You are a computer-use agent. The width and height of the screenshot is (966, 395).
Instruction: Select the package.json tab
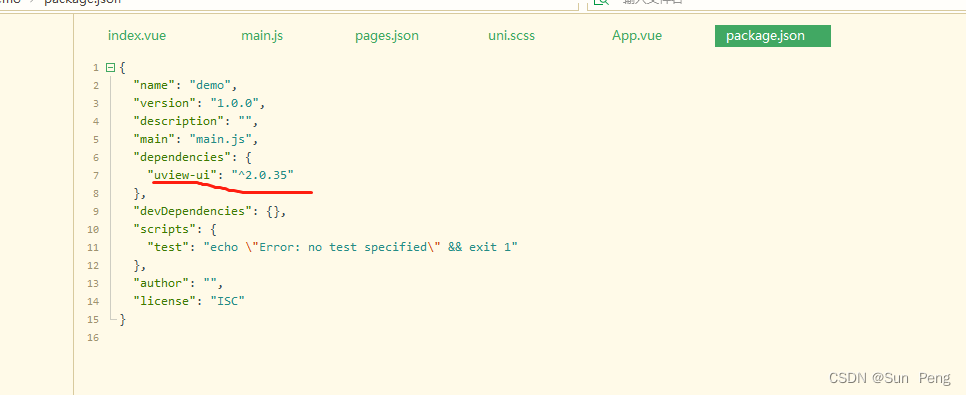point(773,36)
